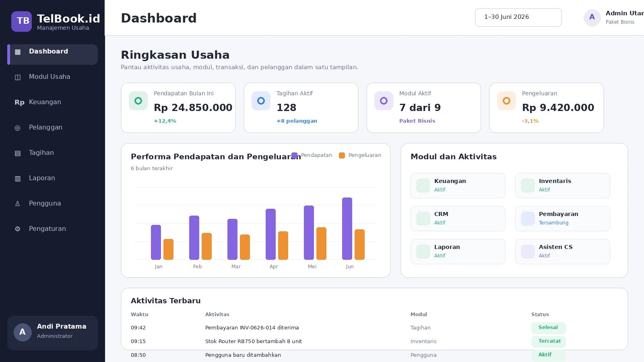Screen dimensions: 644x362
Task: Click the "+8 pelanggan" text
Action: click(297, 121)
